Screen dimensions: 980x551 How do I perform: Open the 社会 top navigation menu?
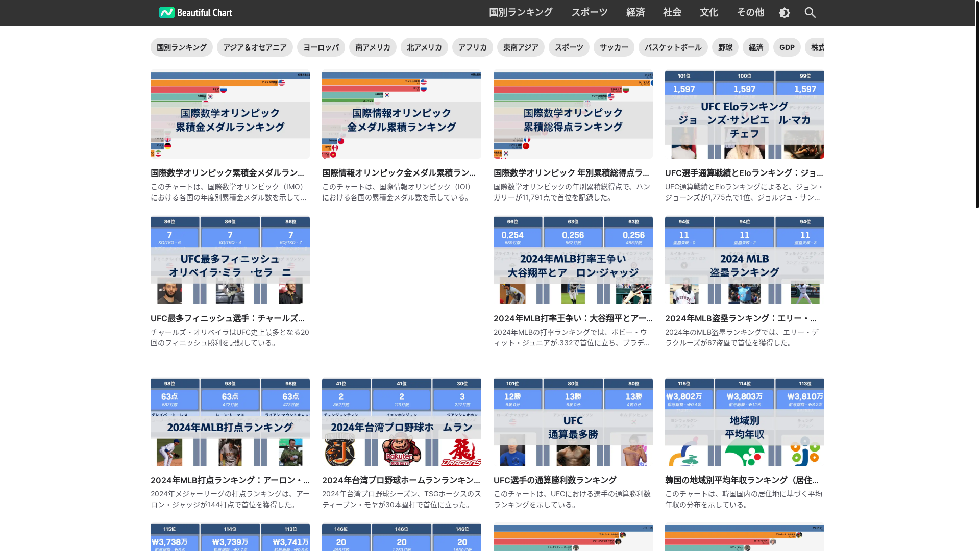pyautogui.click(x=672, y=12)
